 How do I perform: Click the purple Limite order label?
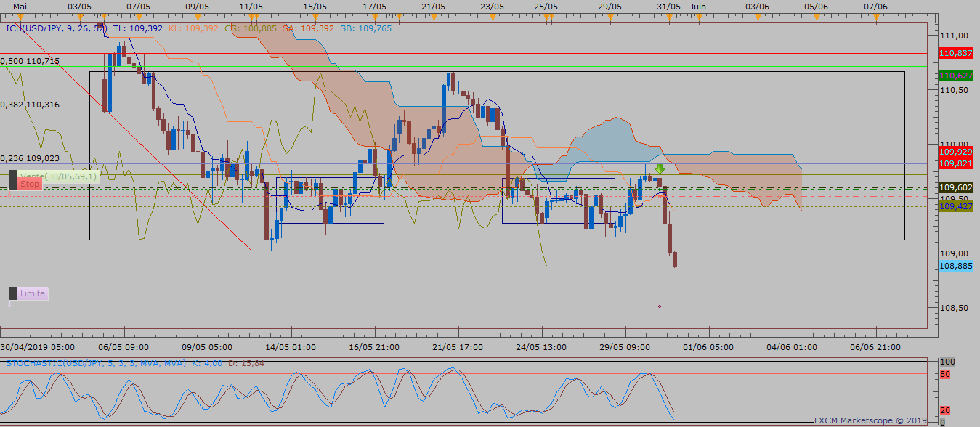coord(33,293)
